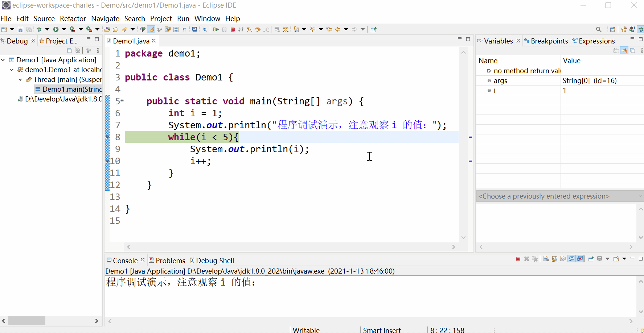Viewport: 644px width, 333px height.
Task: Toggle Show Logical Structure in Variables view
Action: [x=624, y=50]
